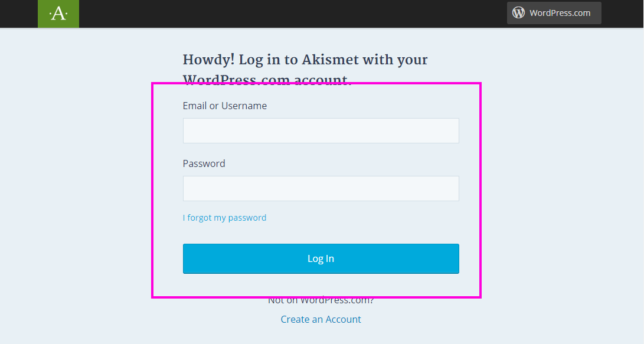The width and height of the screenshot is (644, 344).
Task: Click the green Akismet 'A' logo
Action: click(x=58, y=14)
